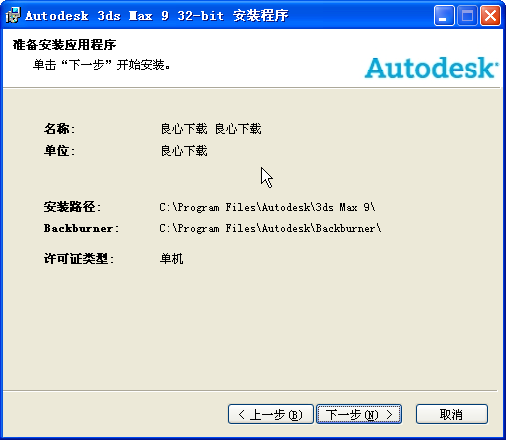Click the window title bar text

[157, 16]
